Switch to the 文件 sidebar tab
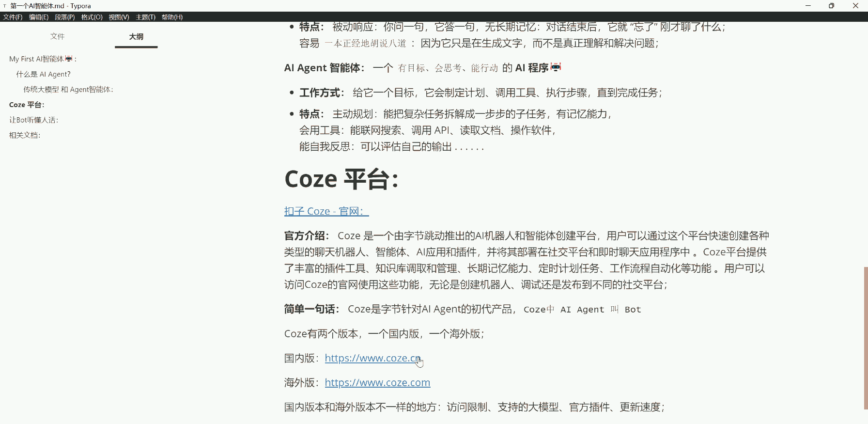The height and width of the screenshot is (424, 868). point(57,36)
